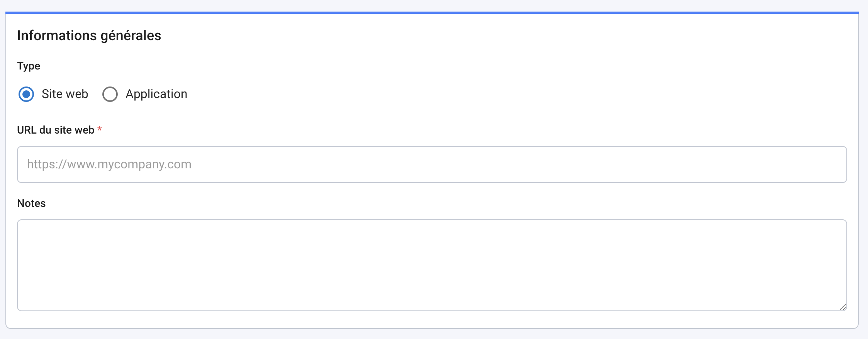868x339 pixels.
Task: Click the "Notes" label
Action: tap(31, 203)
